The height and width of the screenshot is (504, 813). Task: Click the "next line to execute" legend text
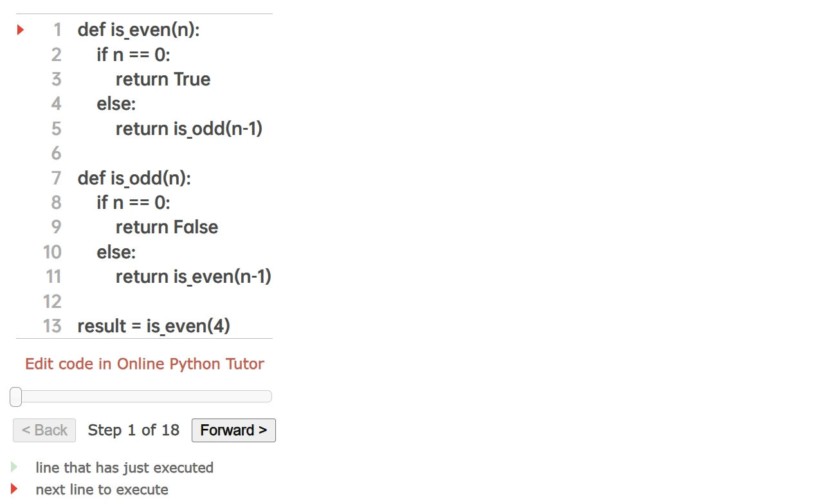click(102, 489)
